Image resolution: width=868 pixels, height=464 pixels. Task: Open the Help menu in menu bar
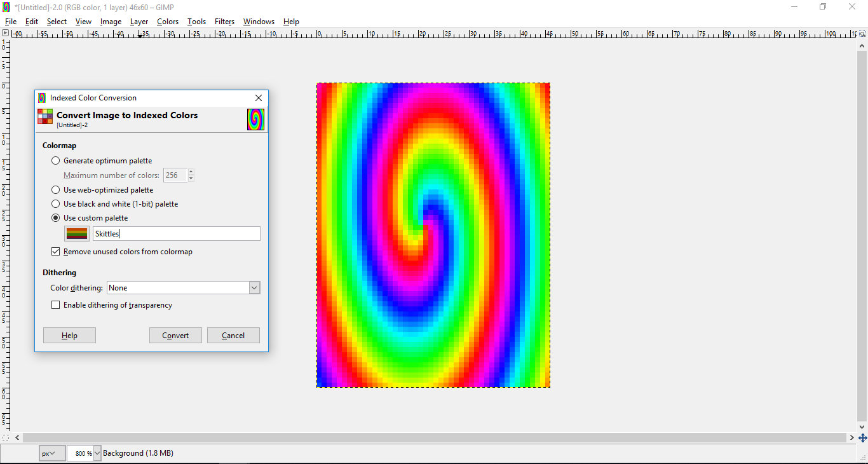pyautogui.click(x=291, y=22)
